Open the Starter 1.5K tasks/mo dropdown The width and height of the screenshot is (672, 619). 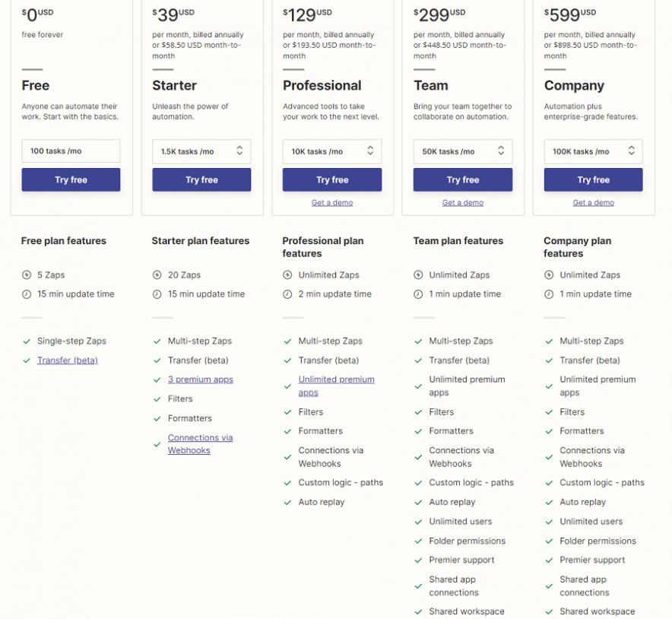click(201, 151)
